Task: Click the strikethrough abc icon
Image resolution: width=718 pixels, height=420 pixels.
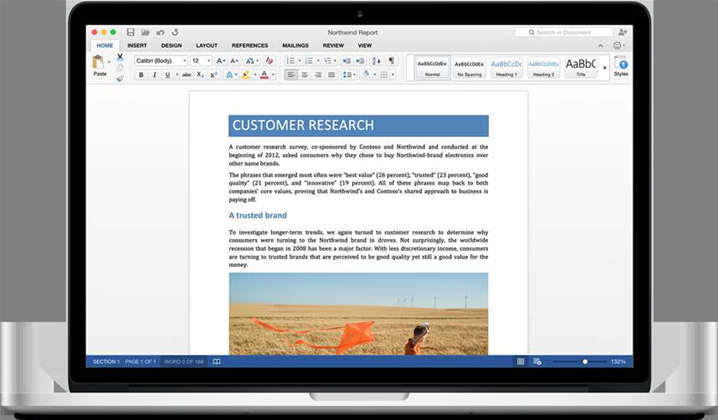Action: (186, 75)
